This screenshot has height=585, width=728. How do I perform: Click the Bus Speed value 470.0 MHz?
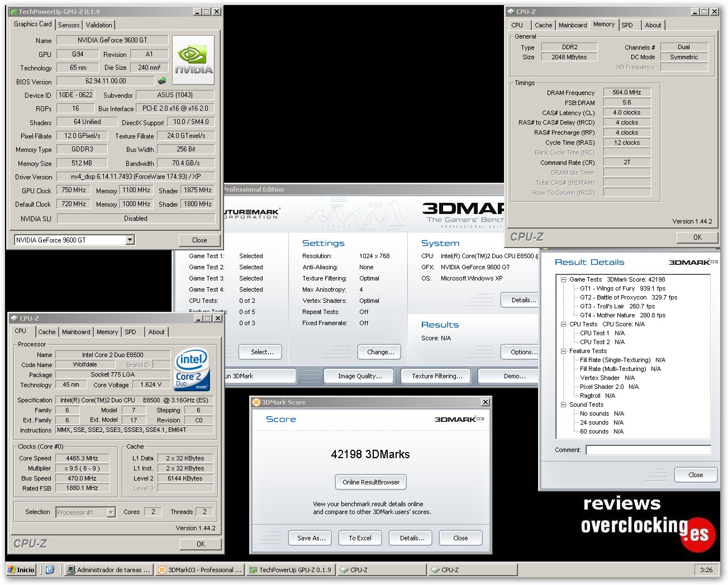pos(82,478)
